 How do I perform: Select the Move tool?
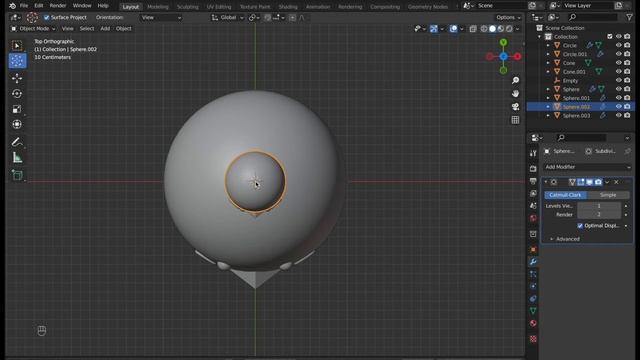coord(17,78)
